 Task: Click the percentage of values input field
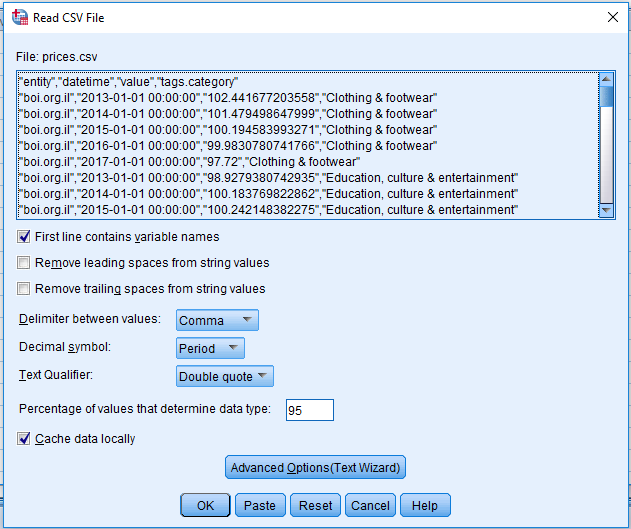coord(309,410)
